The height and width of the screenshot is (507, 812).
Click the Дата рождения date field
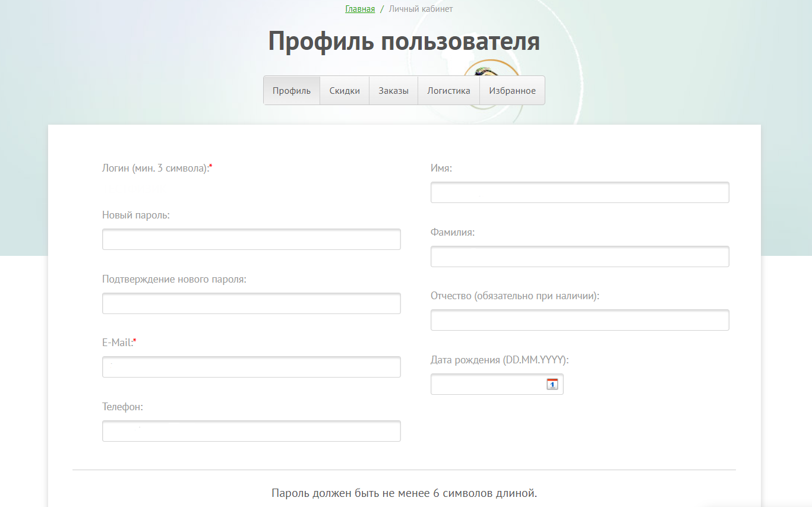point(487,384)
